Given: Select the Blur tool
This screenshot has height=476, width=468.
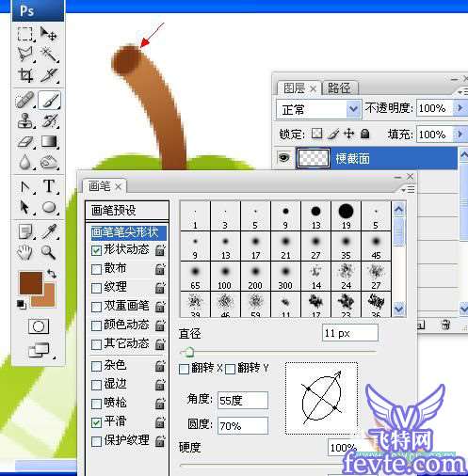Looking at the screenshot, I should pyautogui.click(x=25, y=163).
